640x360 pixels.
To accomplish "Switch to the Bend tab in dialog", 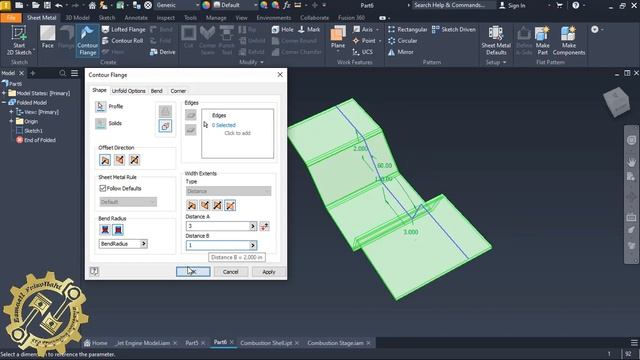I will [x=157, y=91].
